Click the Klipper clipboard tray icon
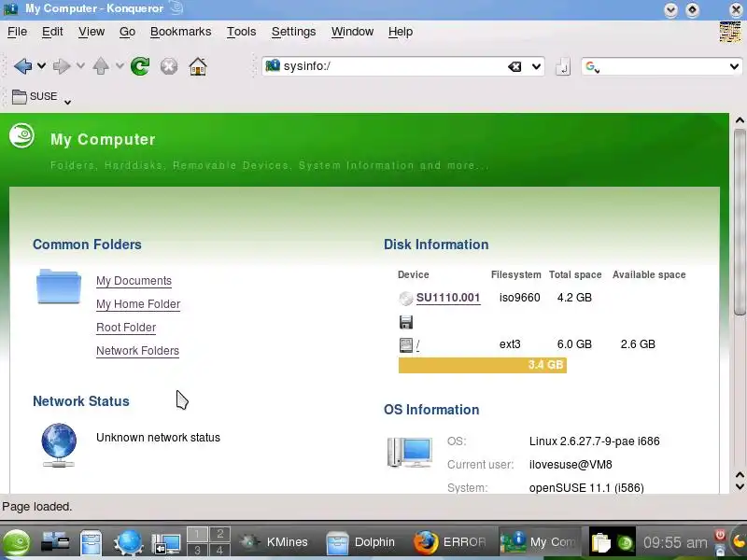Screen dimensions: 747x560 pos(600,542)
